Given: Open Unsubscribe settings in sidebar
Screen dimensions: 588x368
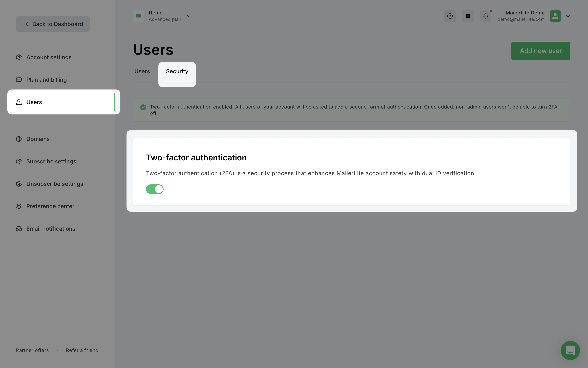Looking at the screenshot, I should 54,184.
